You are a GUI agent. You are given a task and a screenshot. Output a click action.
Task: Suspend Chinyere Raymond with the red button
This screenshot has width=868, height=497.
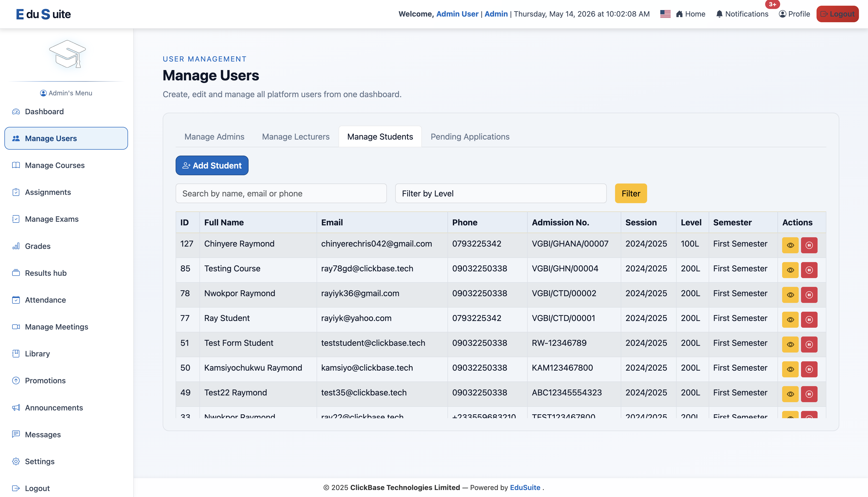tap(809, 245)
